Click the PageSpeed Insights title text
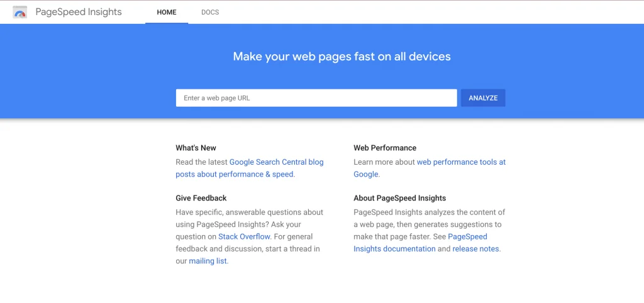The image size is (644, 303). (79, 12)
